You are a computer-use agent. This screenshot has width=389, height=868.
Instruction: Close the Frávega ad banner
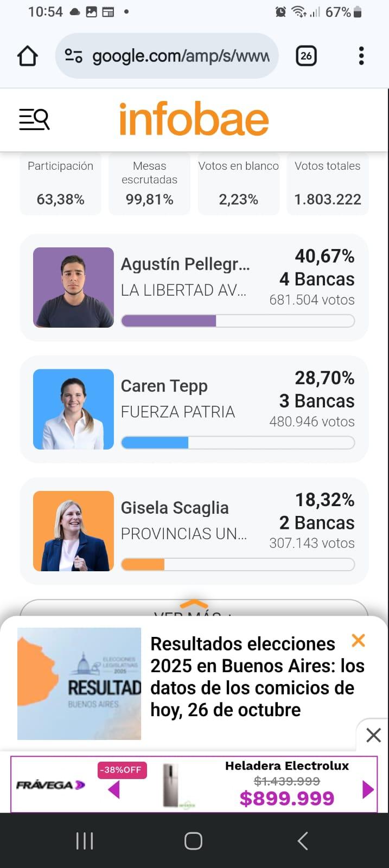[x=373, y=735]
